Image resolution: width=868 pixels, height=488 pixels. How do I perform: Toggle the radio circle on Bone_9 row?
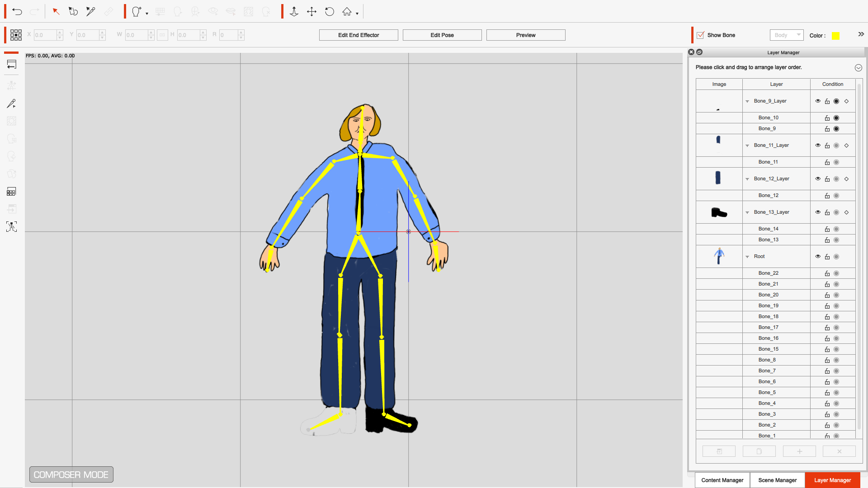(836, 129)
